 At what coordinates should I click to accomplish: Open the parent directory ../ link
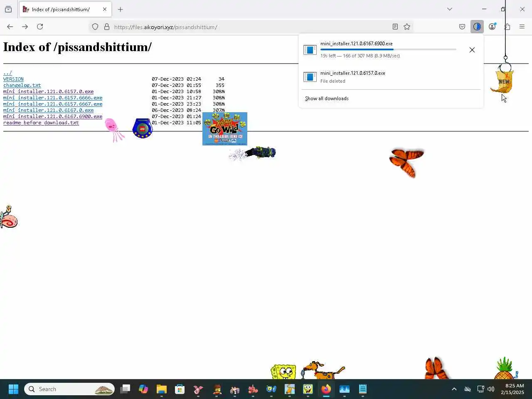pos(7,73)
